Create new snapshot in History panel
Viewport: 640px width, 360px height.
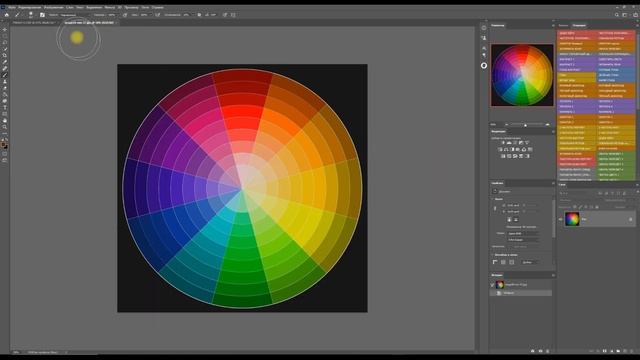click(x=540, y=351)
